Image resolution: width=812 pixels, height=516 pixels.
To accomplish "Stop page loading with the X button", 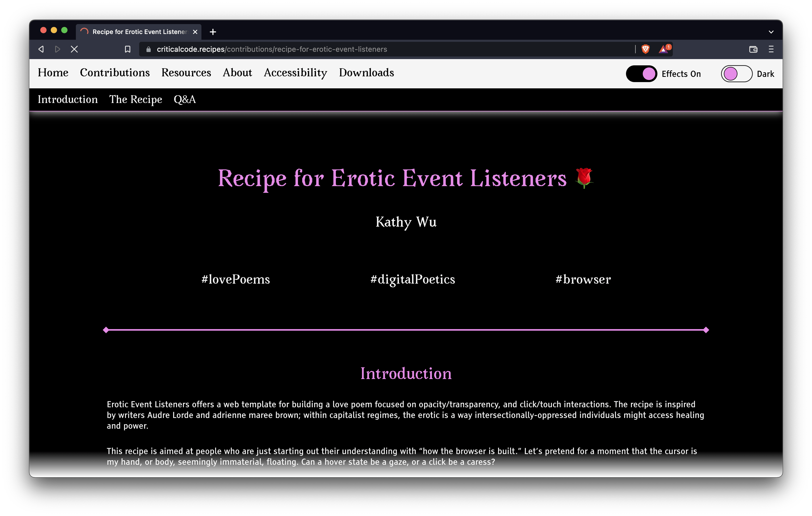I will click(74, 49).
